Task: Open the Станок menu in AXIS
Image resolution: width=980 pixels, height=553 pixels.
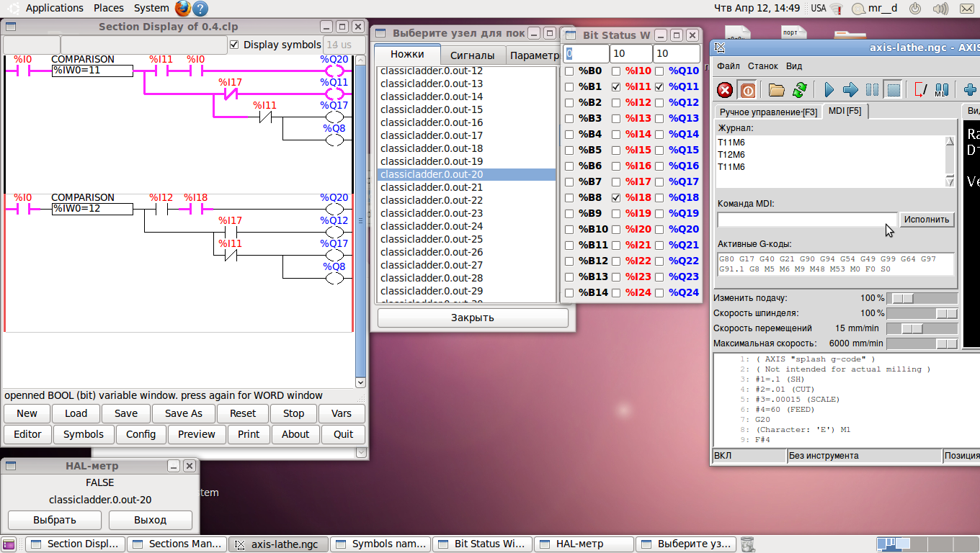Action: (x=762, y=66)
